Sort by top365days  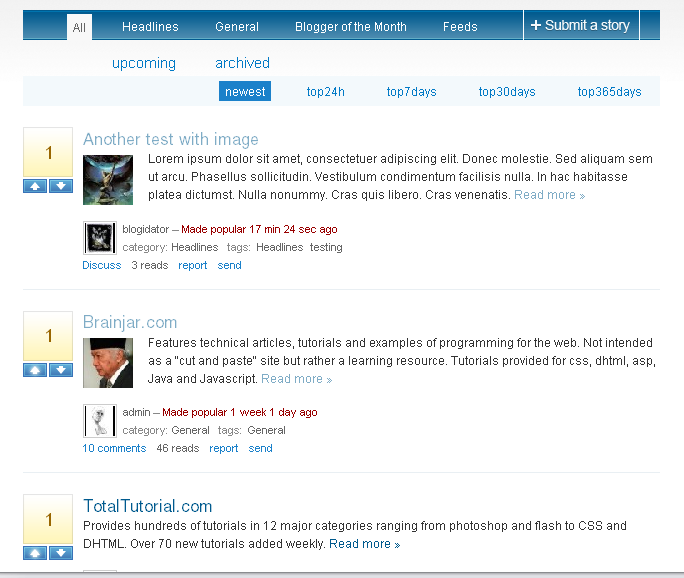[x=609, y=92]
